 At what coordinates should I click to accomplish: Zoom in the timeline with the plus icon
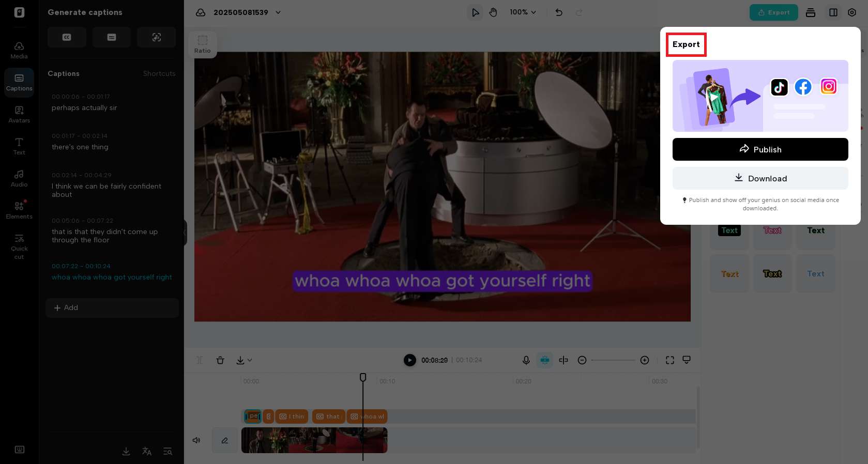645,360
